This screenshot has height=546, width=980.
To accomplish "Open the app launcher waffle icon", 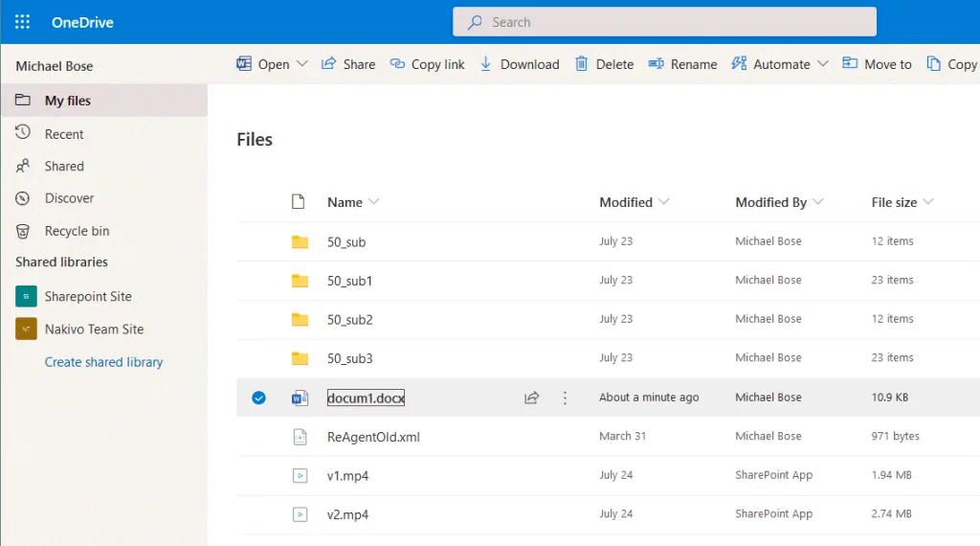I will tap(22, 22).
